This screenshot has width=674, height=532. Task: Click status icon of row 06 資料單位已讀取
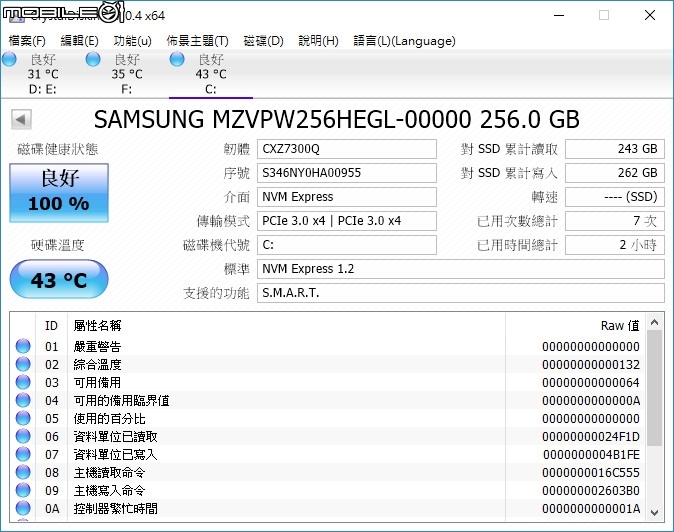pos(23,436)
